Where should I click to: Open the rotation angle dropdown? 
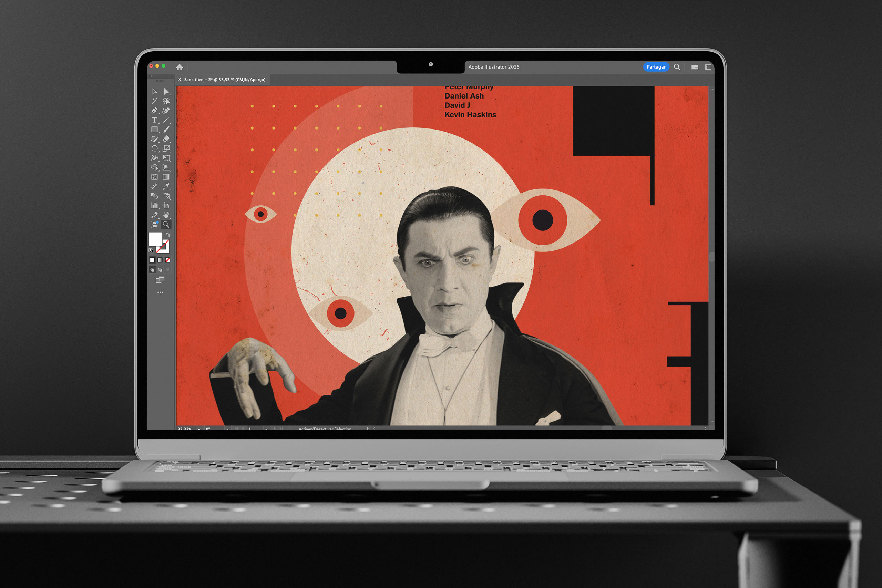(x=227, y=429)
